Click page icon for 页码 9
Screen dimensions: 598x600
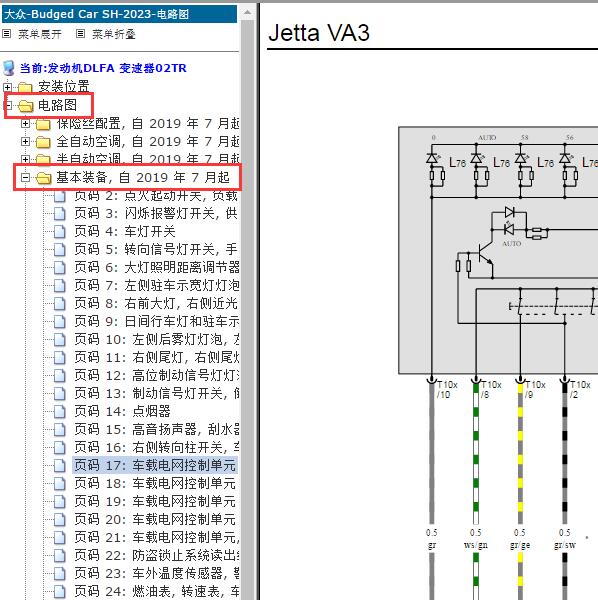[x=59, y=321]
